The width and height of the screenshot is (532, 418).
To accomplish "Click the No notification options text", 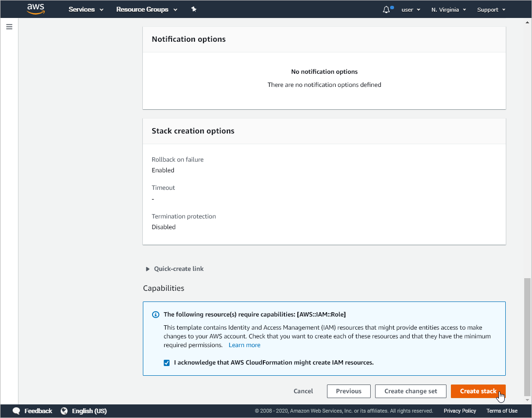I will [325, 72].
